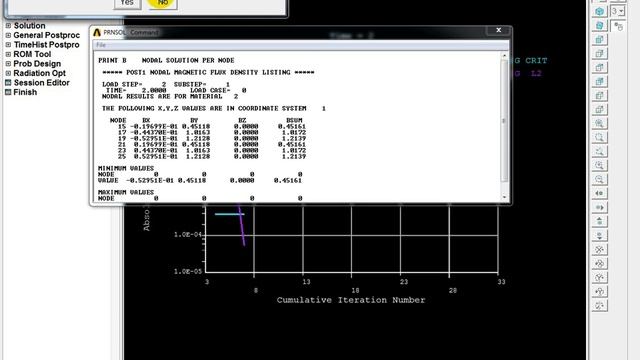Expand the Radiation Opt tree node
The height and width of the screenshot is (360, 640).
point(8,73)
